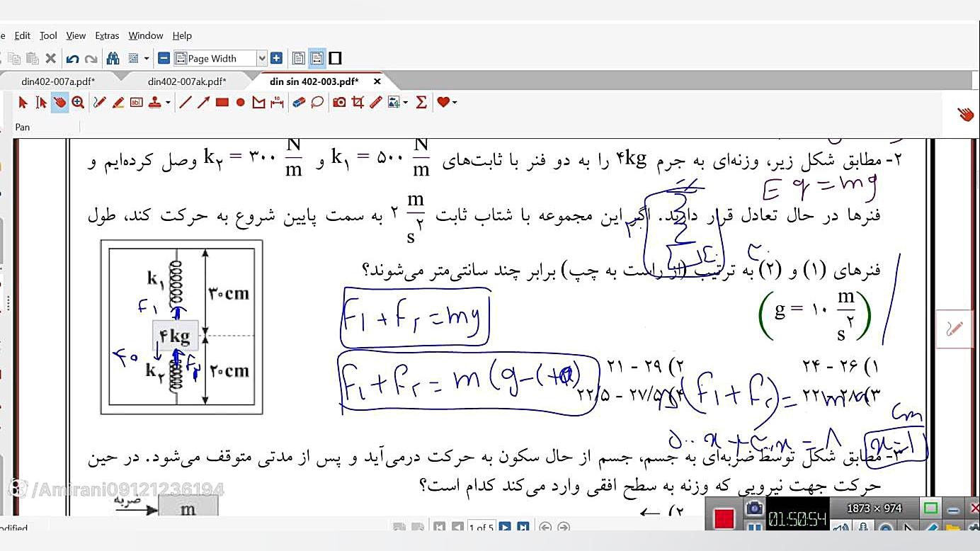Click the Insert Image tool

[x=394, y=103]
